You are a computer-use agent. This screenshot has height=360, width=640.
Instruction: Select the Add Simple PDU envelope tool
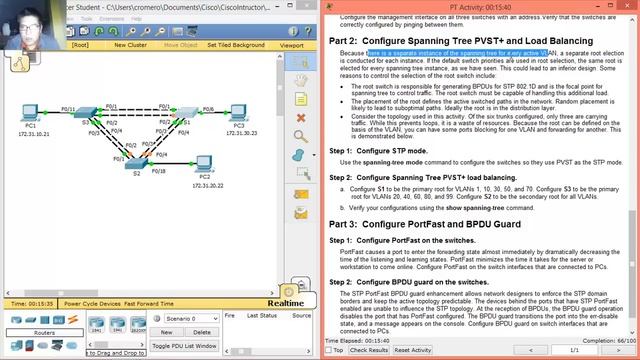301,194
